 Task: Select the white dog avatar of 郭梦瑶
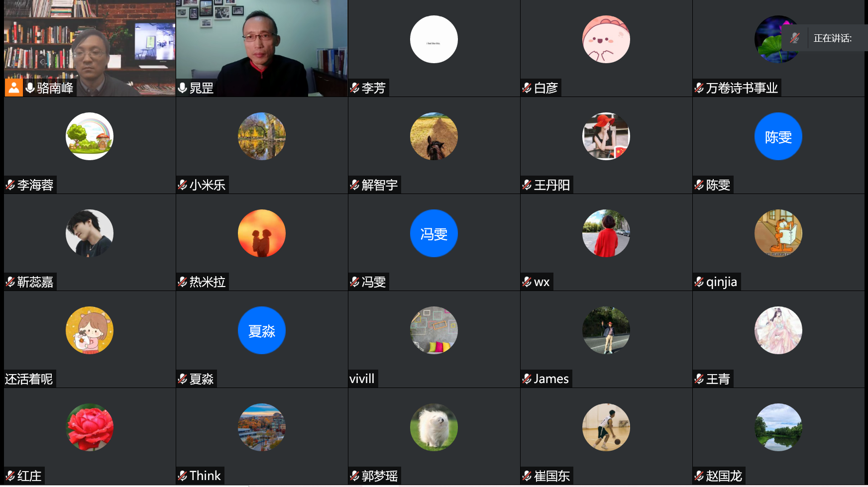click(x=434, y=427)
